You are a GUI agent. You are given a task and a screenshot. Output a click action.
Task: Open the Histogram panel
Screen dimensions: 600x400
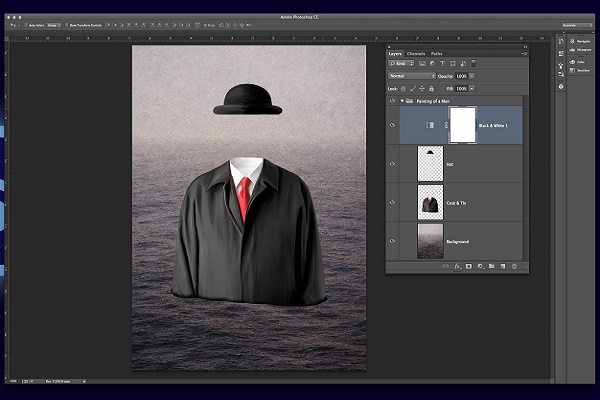[x=580, y=50]
